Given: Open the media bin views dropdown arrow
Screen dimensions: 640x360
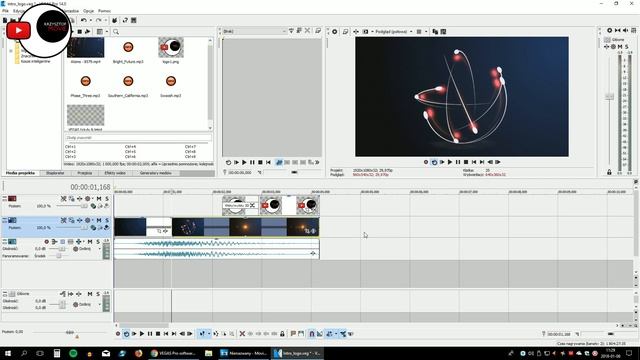Looking at the screenshot, I should (107, 32).
